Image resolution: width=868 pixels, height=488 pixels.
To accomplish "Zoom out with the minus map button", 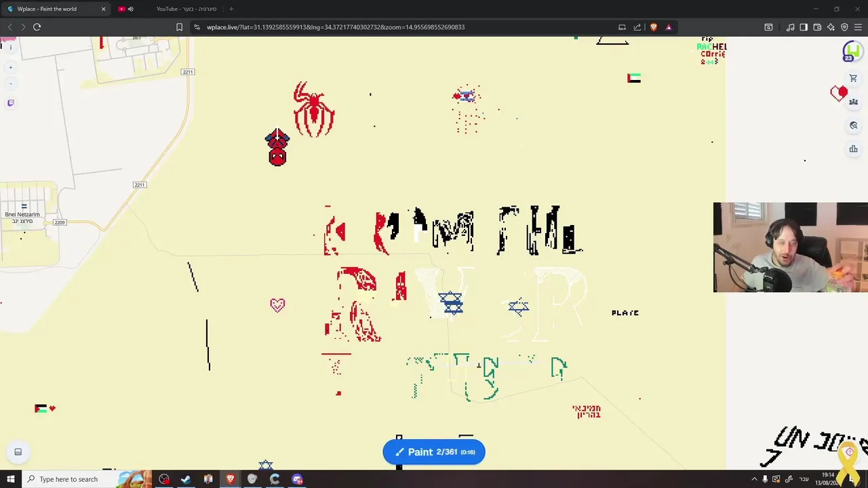I will pos(10,83).
